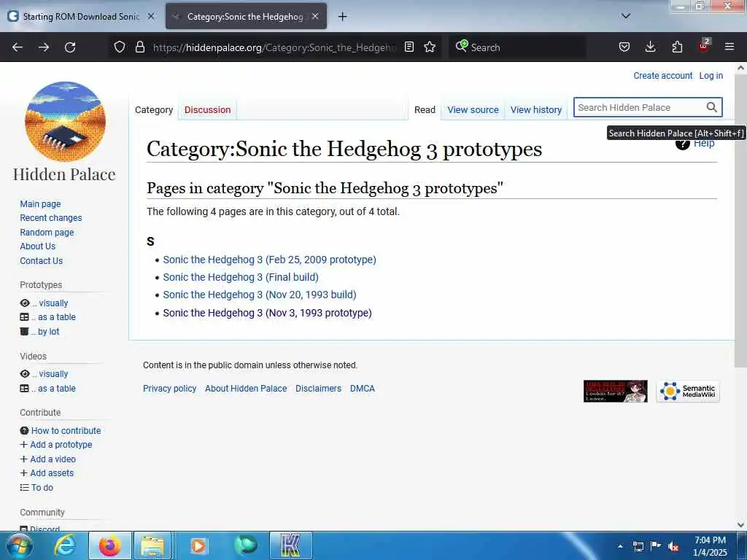Open the About Us sidebar link
This screenshot has height=560, width=747.
(x=38, y=246)
